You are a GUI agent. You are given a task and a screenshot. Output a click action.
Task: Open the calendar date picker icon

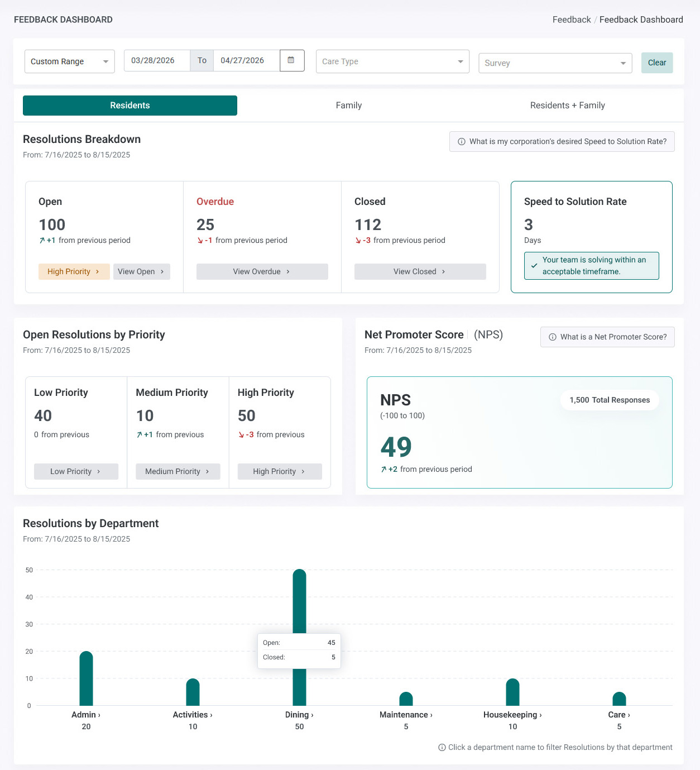(291, 60)
